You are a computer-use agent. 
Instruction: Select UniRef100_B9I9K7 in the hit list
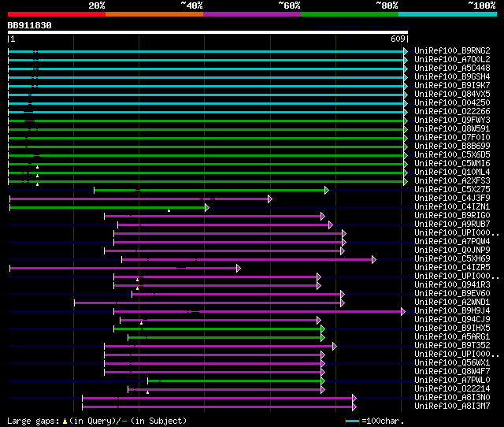tap(452, 86)
